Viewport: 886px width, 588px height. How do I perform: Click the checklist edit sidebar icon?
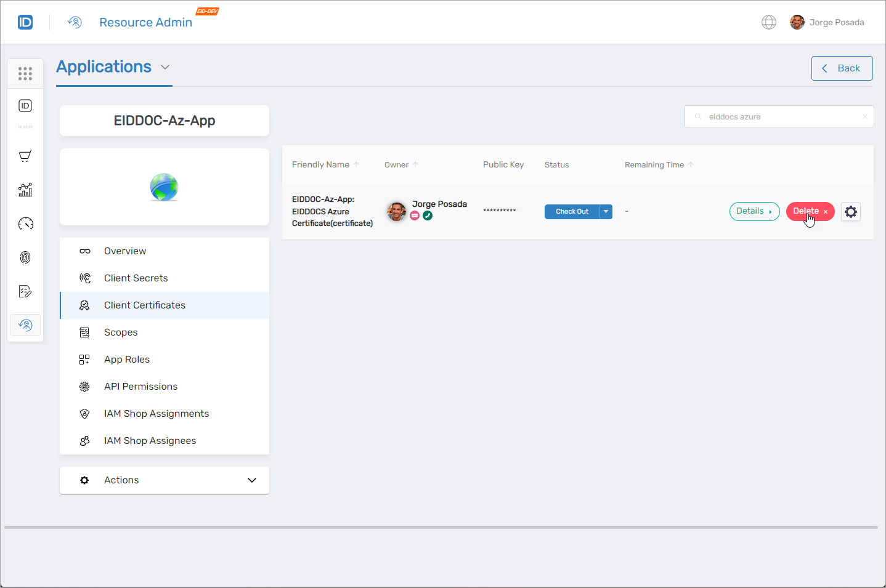25,291
